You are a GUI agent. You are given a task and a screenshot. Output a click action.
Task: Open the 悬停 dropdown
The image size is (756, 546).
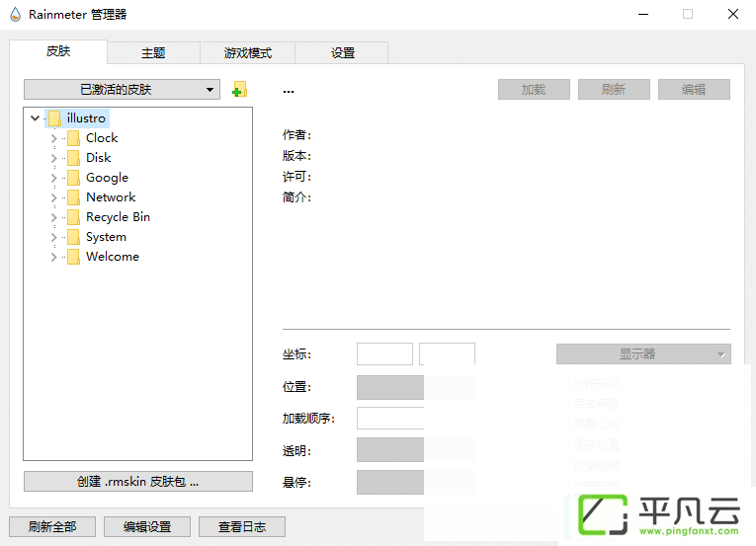click(x=416, y=483)
